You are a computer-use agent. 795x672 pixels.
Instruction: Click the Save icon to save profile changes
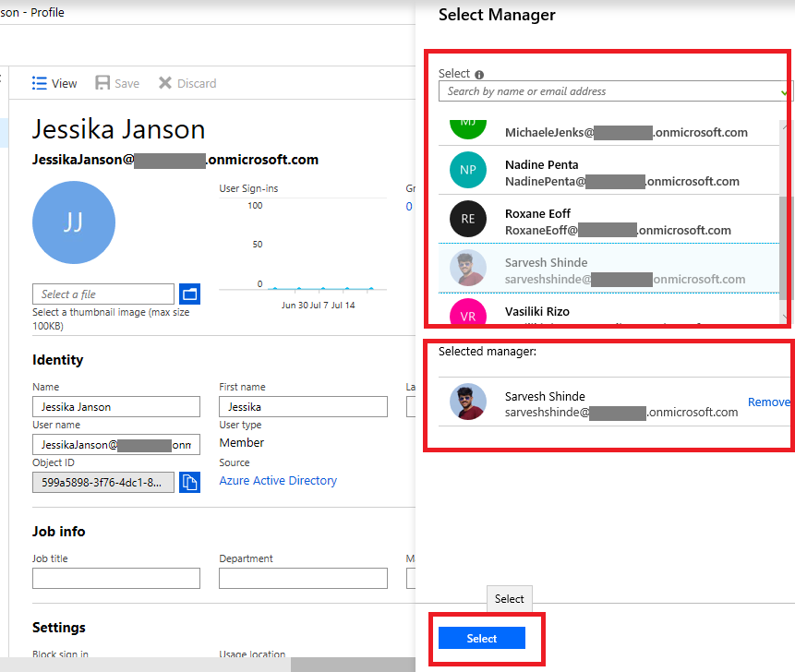tap(102, 82)
